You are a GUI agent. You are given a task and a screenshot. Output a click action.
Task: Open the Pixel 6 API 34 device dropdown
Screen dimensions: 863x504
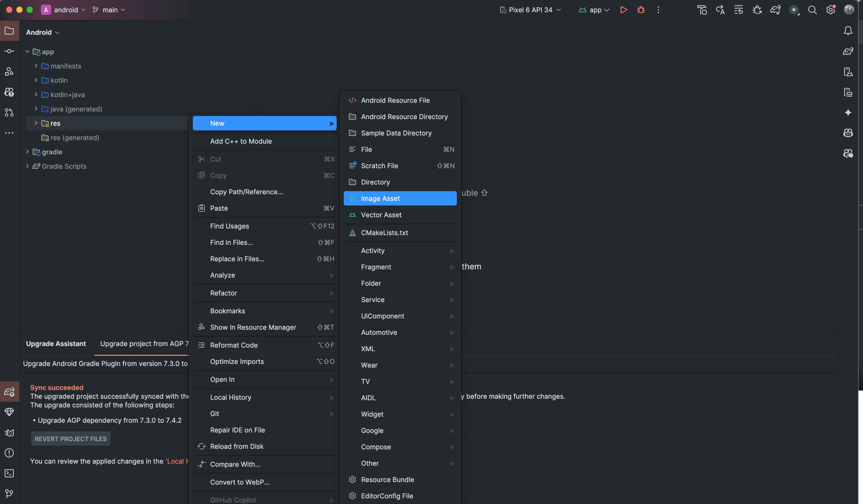[x=529, y=10]
